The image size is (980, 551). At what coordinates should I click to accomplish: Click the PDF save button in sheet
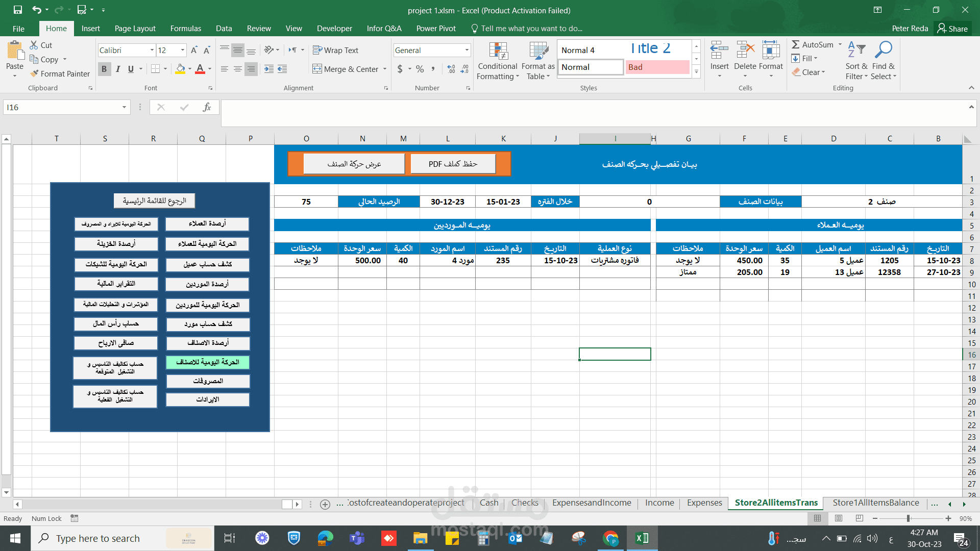click(x=453, y=164)
